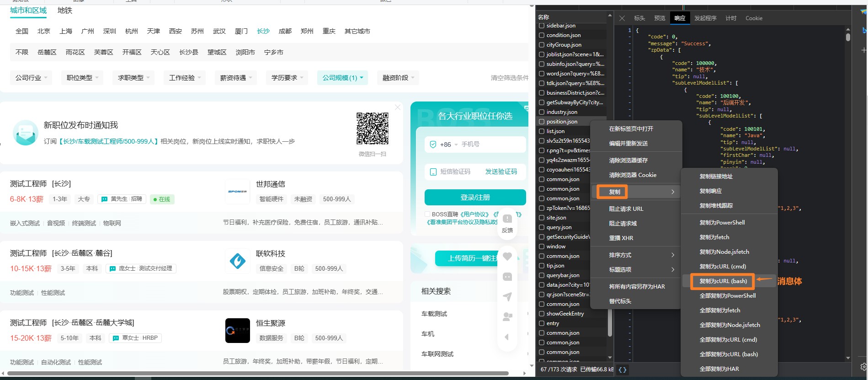Click the paper plane icon in floating sidebar
This screenshot has height=380, width=868.
[507, 297]
